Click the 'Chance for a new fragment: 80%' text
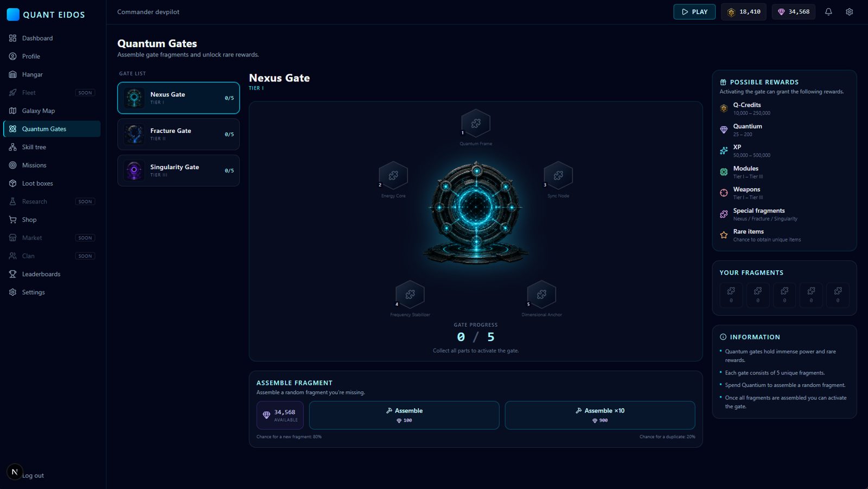This screenshot has width=868, height=489. tap(289, 437)
